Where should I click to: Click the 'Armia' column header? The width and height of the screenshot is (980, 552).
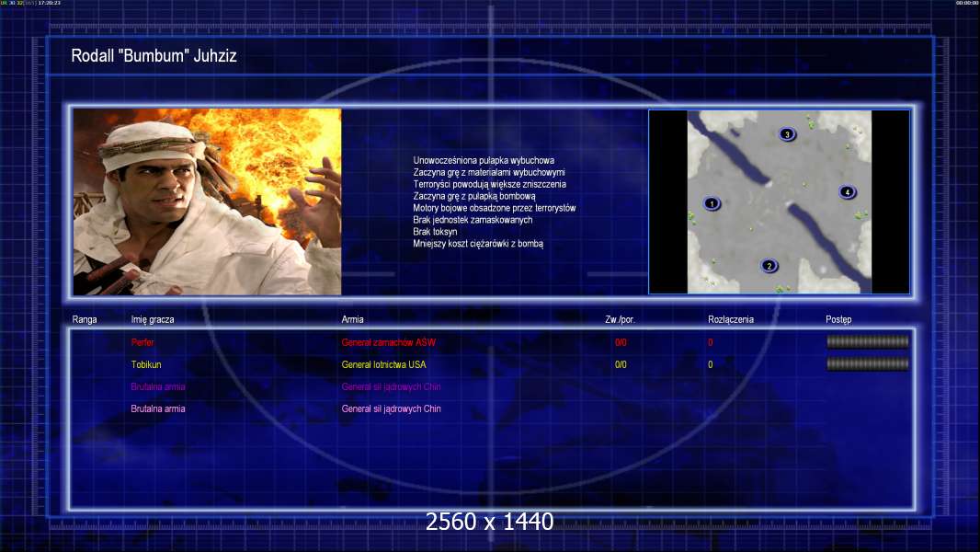coord(352,319)
